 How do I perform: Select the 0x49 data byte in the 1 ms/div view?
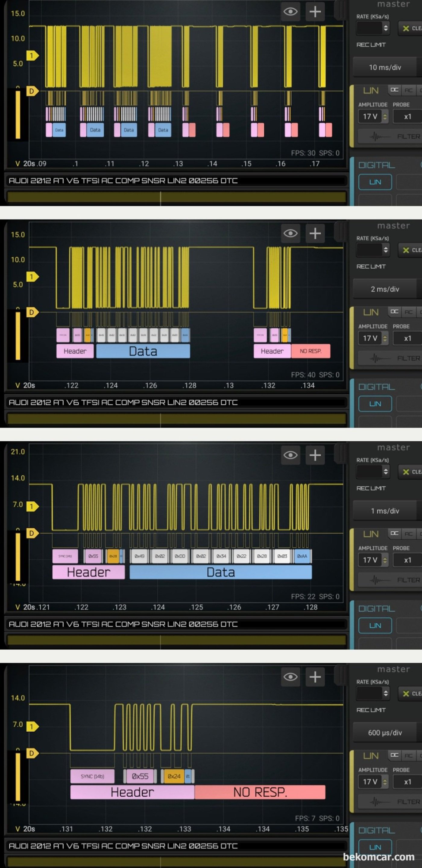click(x=140, y=556)
